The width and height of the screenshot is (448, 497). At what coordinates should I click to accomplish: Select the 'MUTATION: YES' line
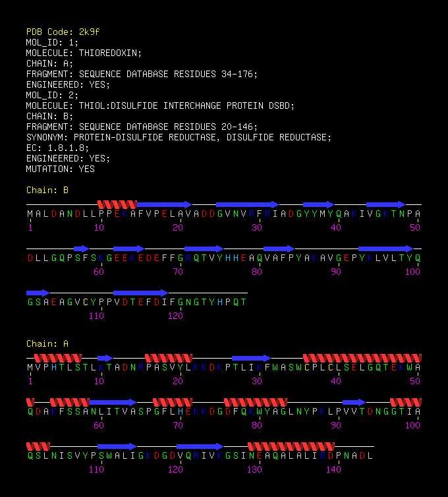coord(60,169)
